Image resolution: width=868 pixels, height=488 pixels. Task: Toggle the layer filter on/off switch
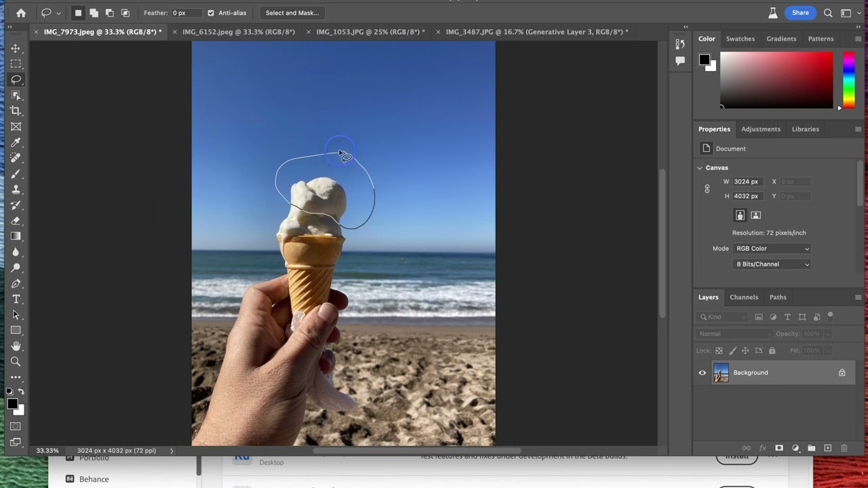click(x=830, y=315)
